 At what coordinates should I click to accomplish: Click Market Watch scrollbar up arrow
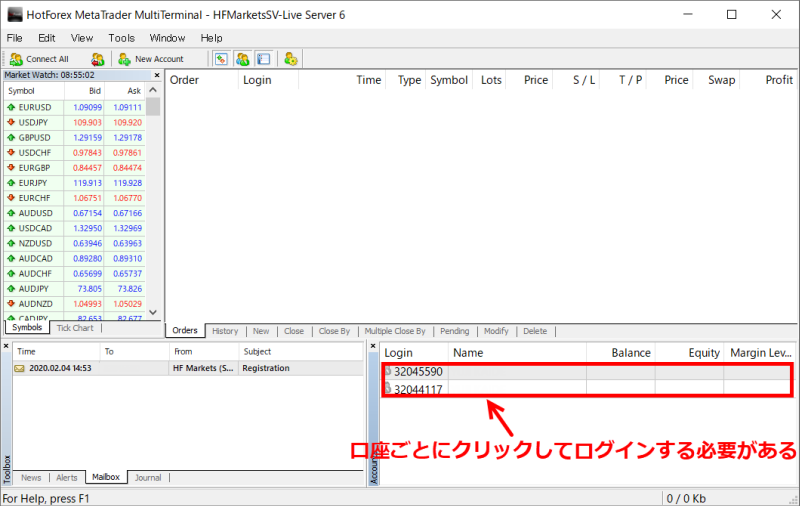(x=153, y=90)
